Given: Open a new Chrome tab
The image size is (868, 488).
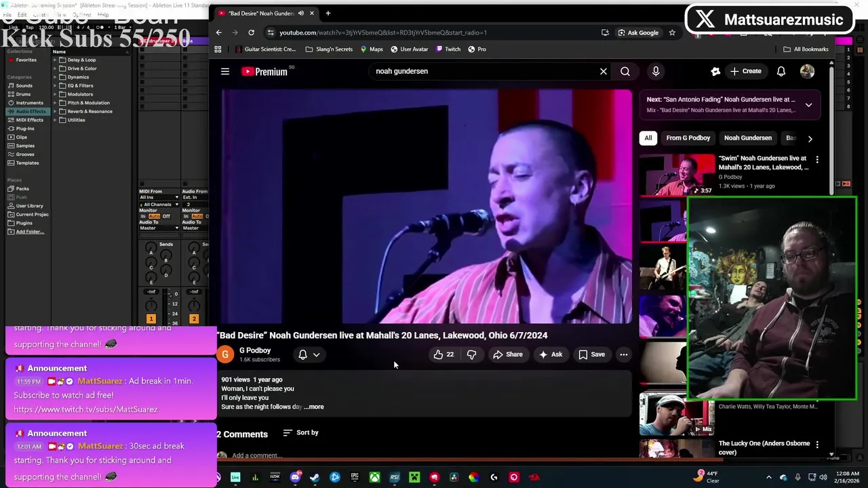Looking at the screenshot, I should click(328, 13).
